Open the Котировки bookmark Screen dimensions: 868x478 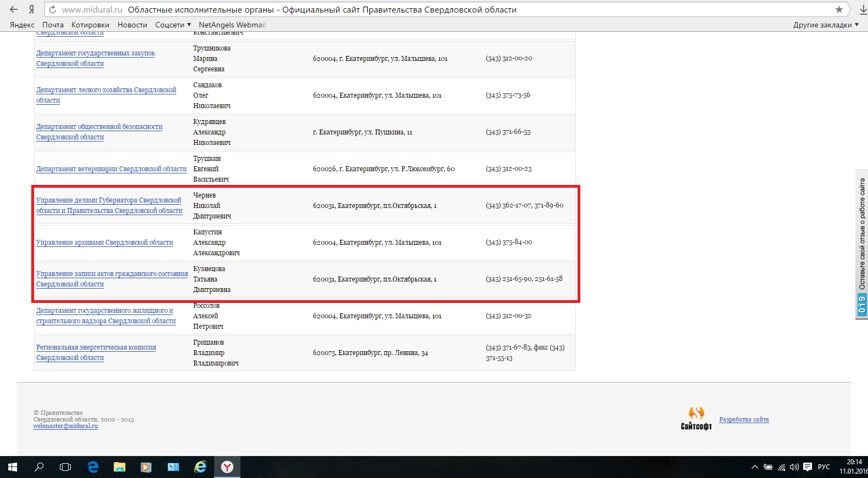(x=90, y=25)
